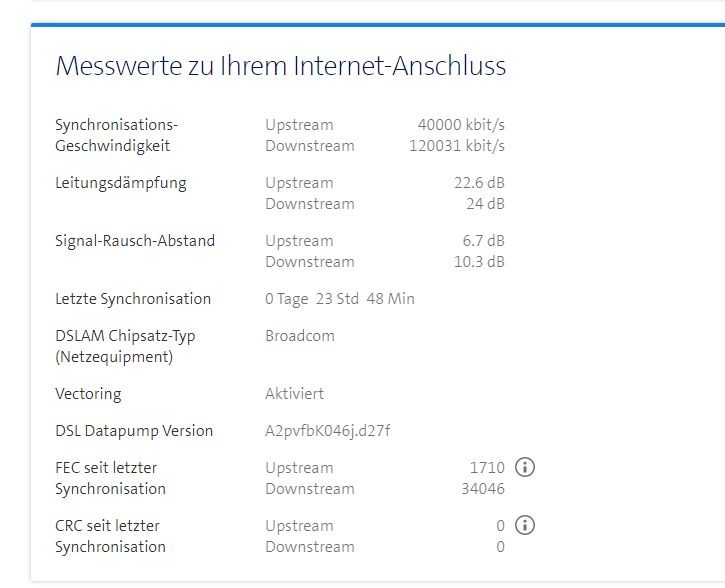This screenshot has width=725, height=588.
Task: Select the Signal-Rausch Upstream value 6.7 dB
Action: [x=483, y=241]
